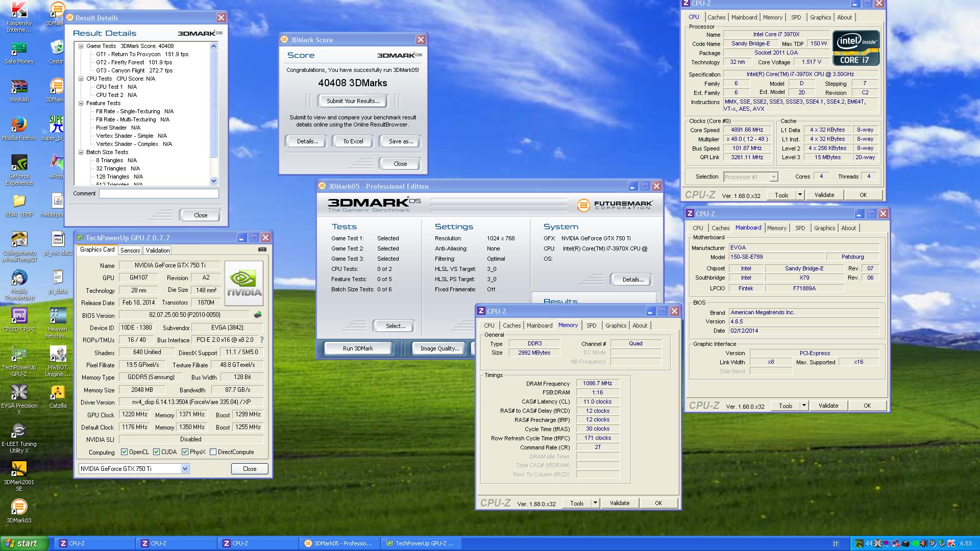
Task: Click the IT language indicator in taskbar
Action: click(x=836, y=544)
